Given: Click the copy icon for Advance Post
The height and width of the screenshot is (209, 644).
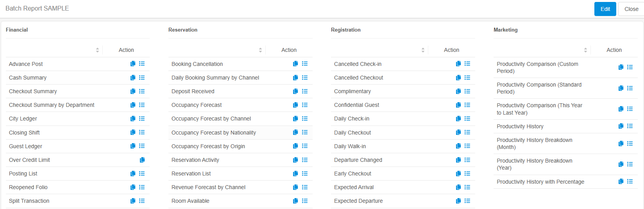Looking at the screenshot, I should [133, 64].
